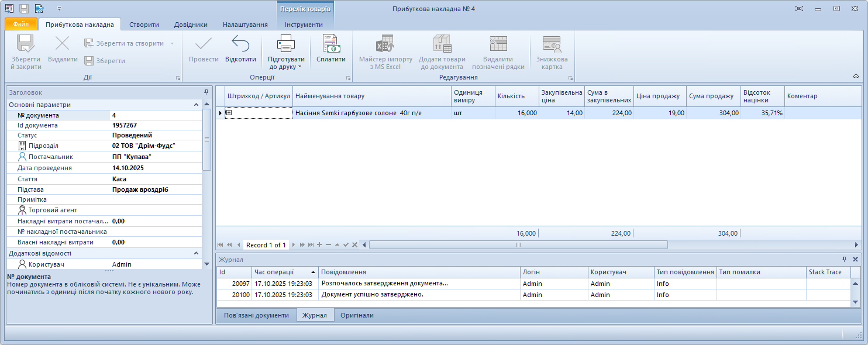Click the Відкотити rollback icon
This screenshot has width=868, height=345.
pyautogui.click(x=240, y=44)
